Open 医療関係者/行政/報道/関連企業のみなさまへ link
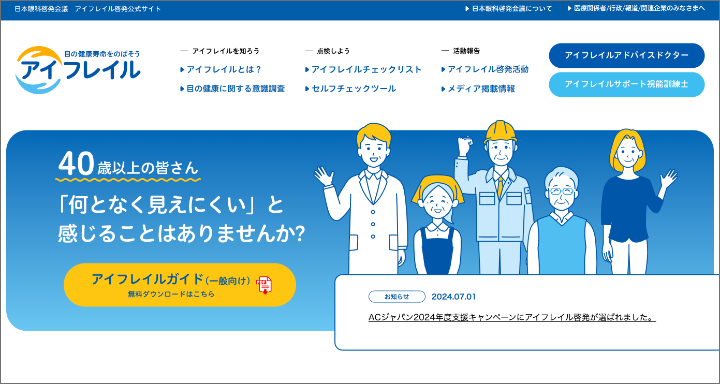Screen dimensions: 720x384 click(636, 9)
